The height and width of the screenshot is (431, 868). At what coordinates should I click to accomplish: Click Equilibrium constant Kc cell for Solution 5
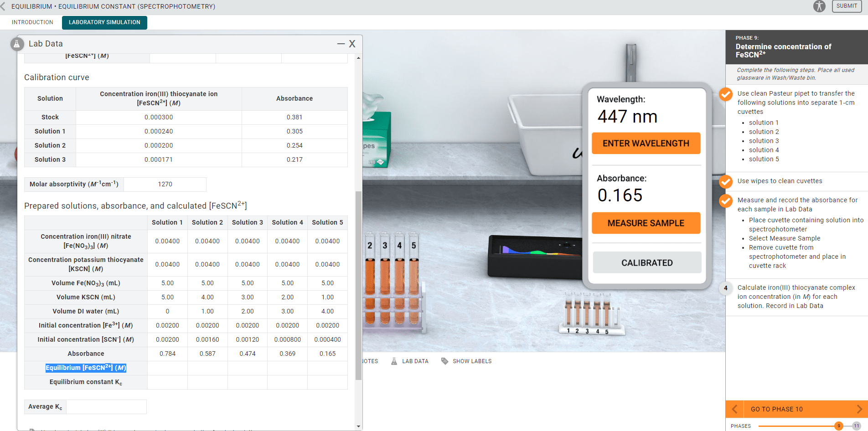pyautogui.click(x=327, y=382)
